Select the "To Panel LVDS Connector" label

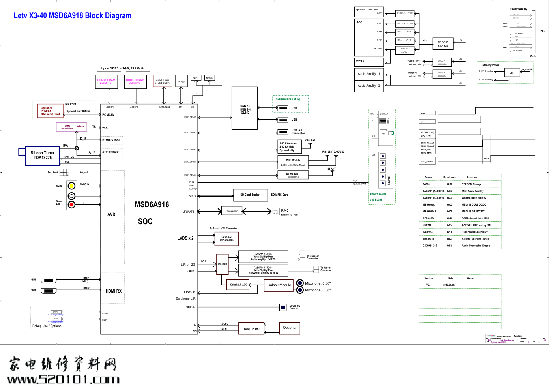coord(223,229)
